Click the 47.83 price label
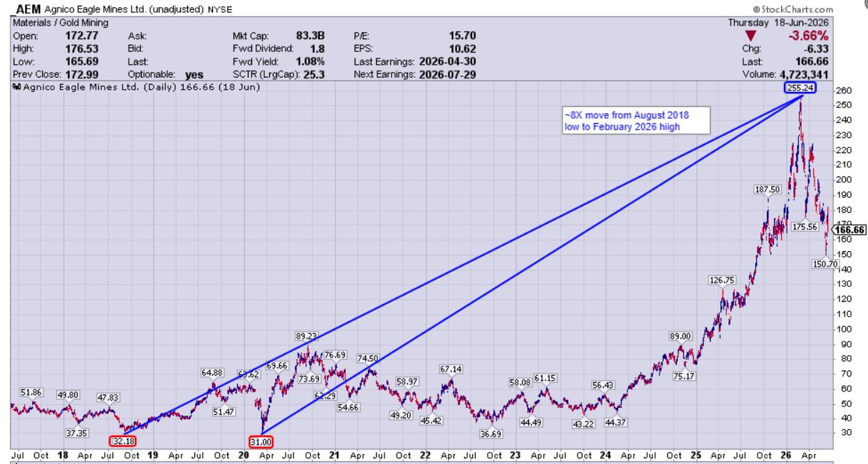Image resolution: width=868 pixels, height=464 pixels. [x=108, y=398]
